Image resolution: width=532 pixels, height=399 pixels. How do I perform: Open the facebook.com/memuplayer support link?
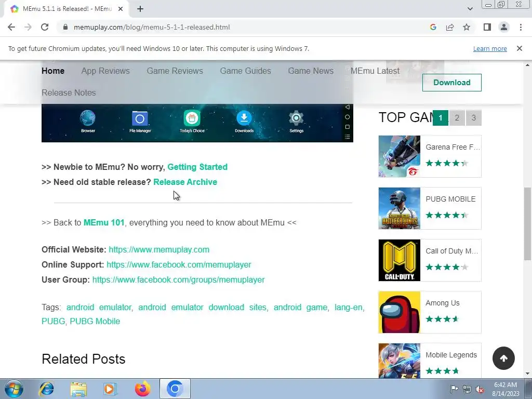[179, 264]
